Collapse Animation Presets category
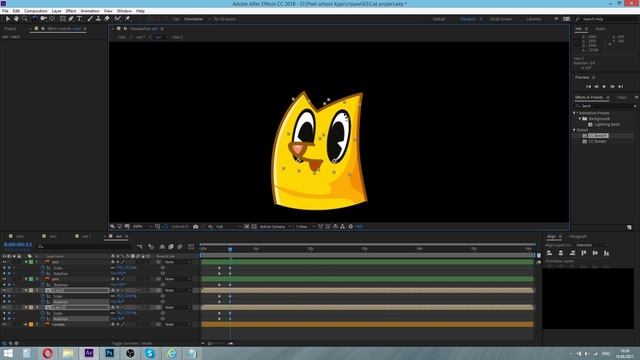 click(x=575, y=113)
